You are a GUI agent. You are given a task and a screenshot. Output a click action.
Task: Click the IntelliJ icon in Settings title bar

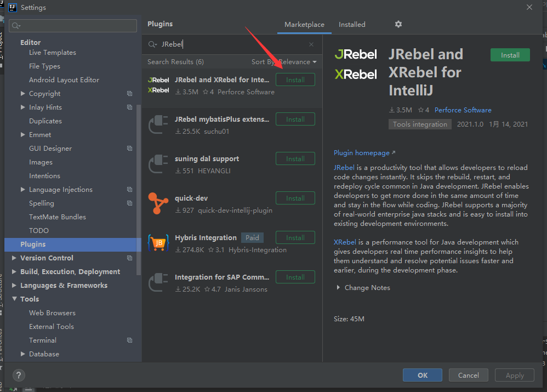click(x=12, y=7)
